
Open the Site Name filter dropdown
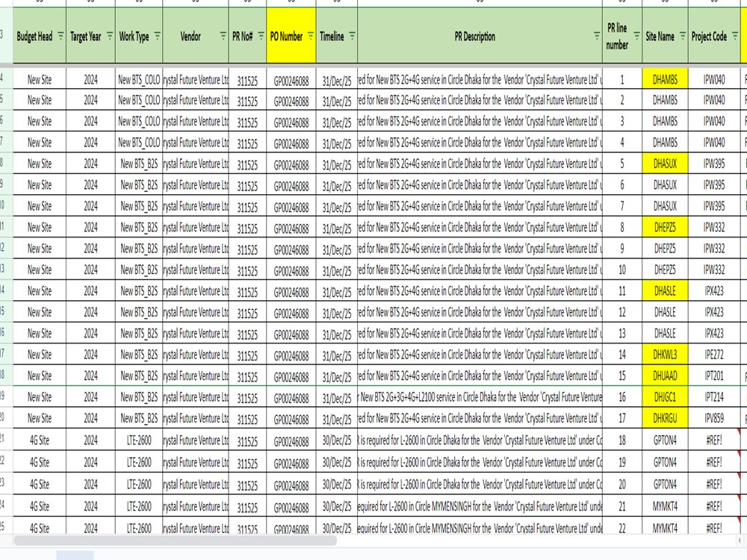(683, 36)
